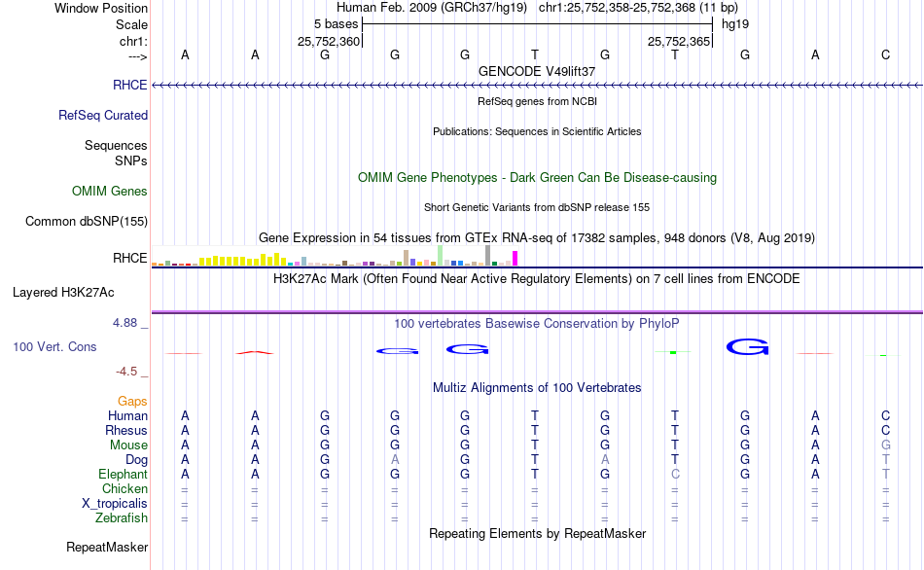924x570 pixels.
Task: Select the Chicken species label
Action: coord(124,488)
